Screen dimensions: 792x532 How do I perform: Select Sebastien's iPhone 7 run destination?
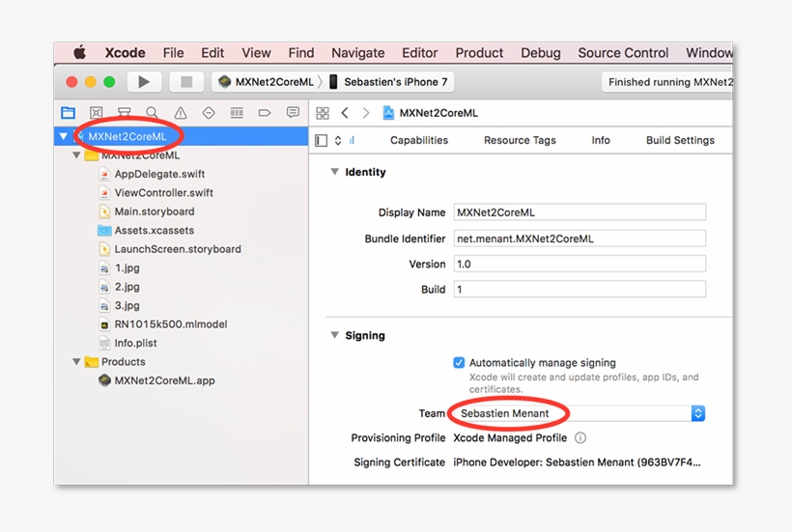click(x=389, y=82)
